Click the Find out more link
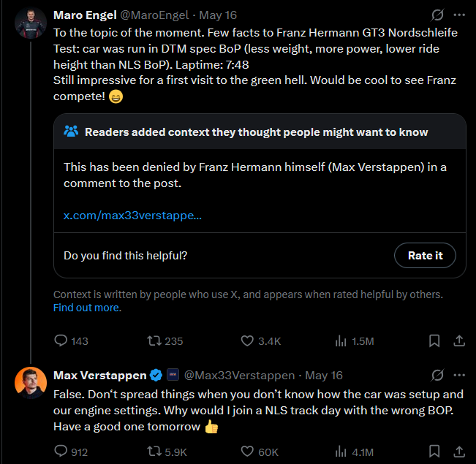 pyautogui.click(x=87, y=308)
